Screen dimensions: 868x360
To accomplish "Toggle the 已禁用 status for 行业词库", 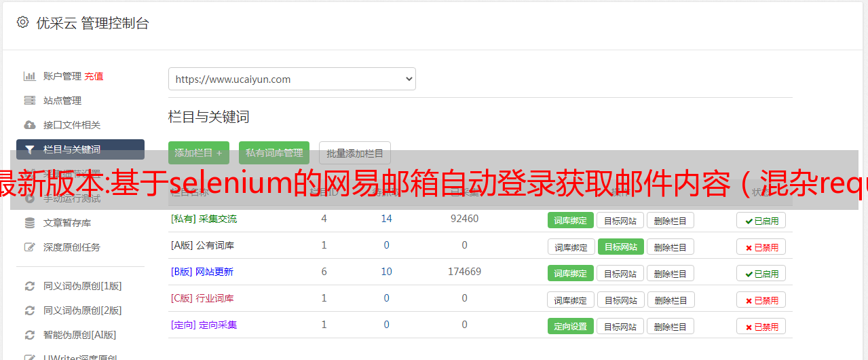I will (761, 300).
